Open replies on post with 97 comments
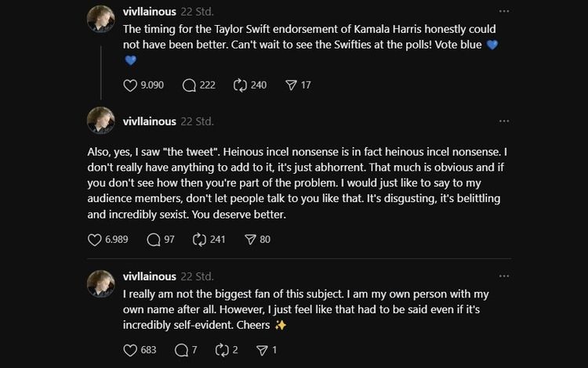This screenshot has height=368, width=588. 153,239
